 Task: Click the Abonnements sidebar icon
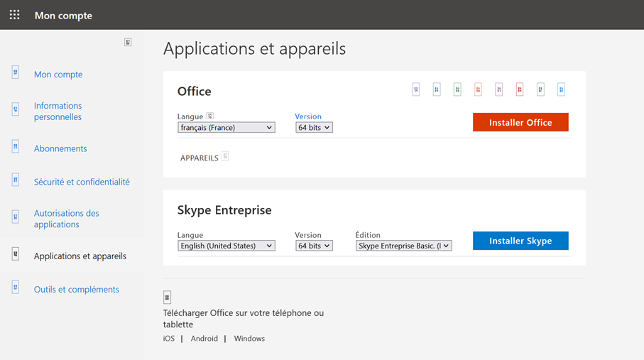pos(15,146)
